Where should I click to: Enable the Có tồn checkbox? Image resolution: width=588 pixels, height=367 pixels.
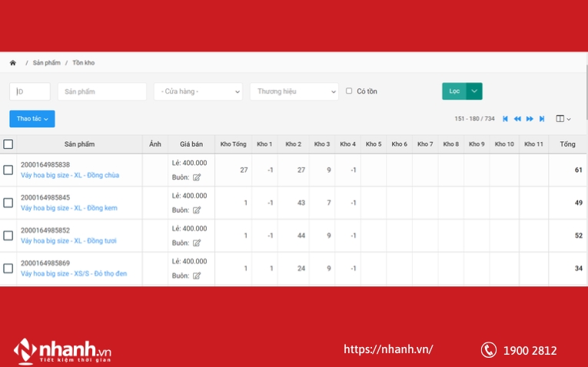[x=349, y=91]
